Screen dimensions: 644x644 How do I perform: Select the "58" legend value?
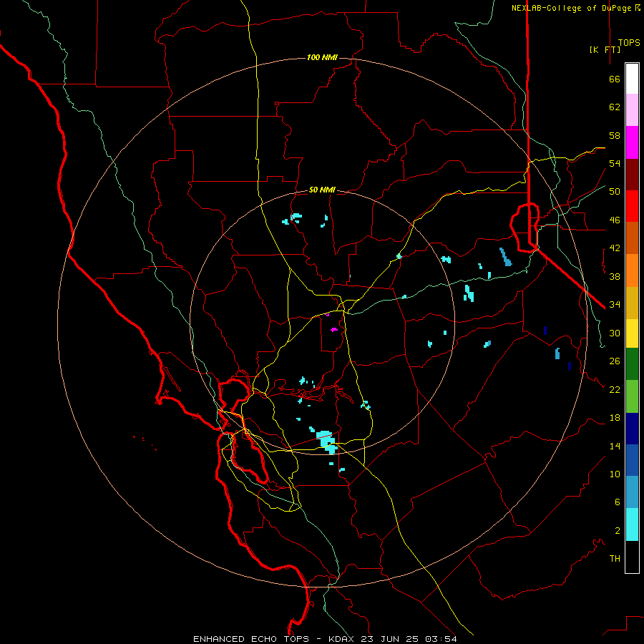pos(615,135)
